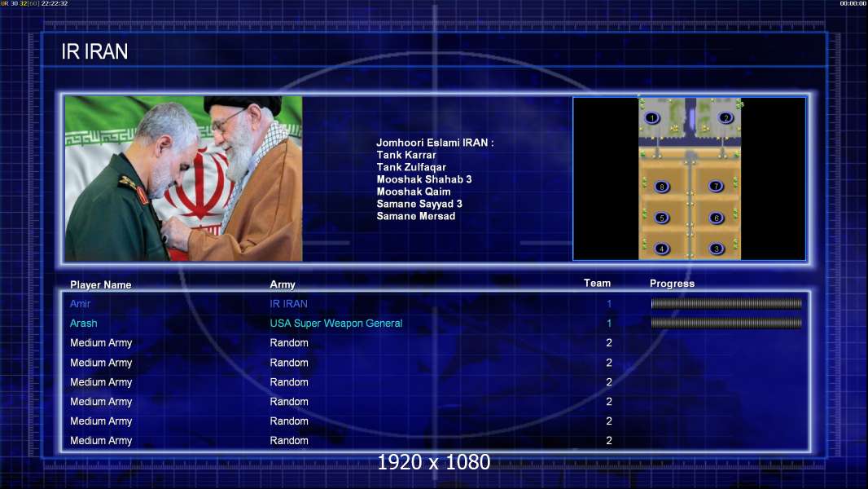Pick start position 6 on the map
The width and height of the screenshot is (868, 489).
pos(717,218)
